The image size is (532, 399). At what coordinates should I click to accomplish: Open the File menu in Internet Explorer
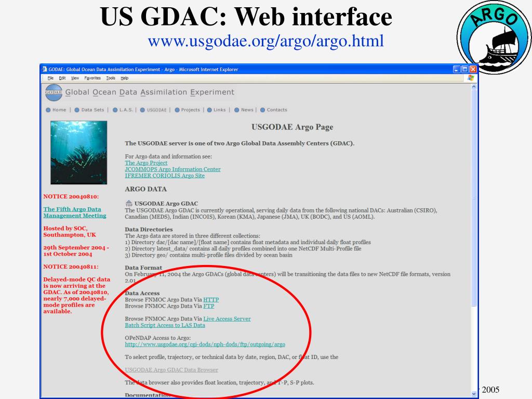point(50,78)
